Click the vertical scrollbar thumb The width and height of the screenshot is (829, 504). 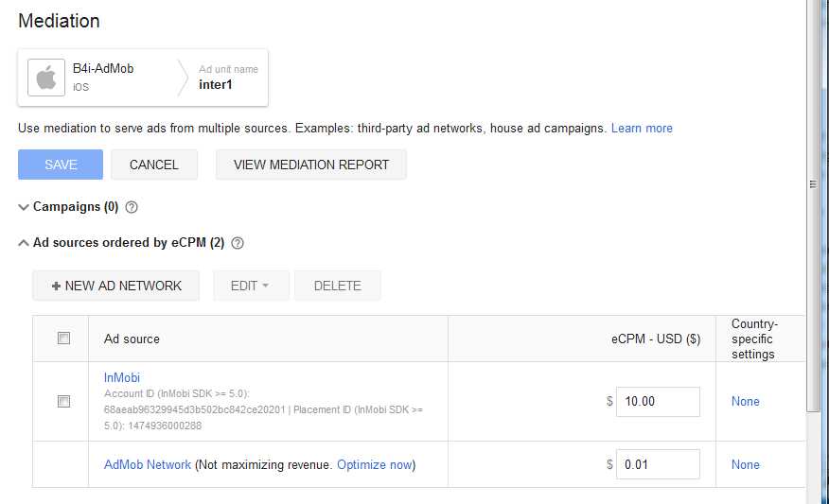pos(813,205)
